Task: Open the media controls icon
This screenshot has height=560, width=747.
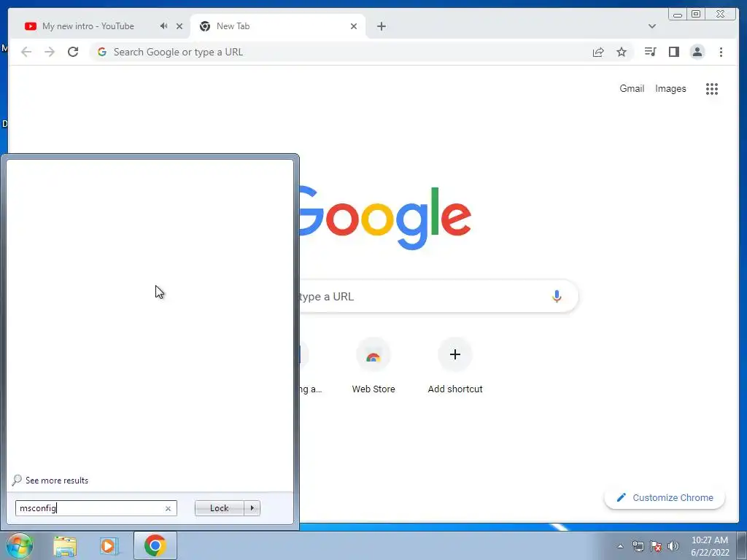Action: point(650,52)
